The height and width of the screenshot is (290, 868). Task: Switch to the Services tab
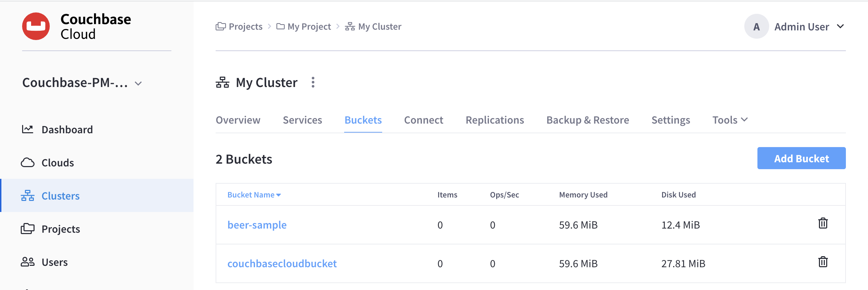coord(302,120)
